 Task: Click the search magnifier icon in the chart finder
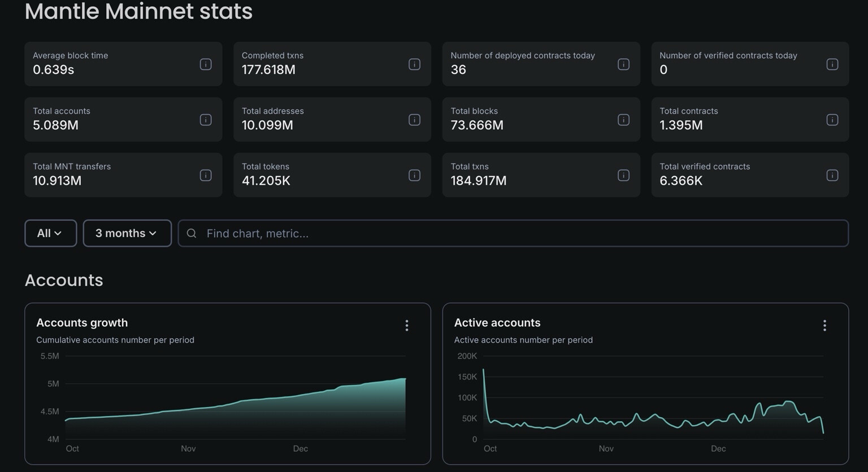click(192, 233)
